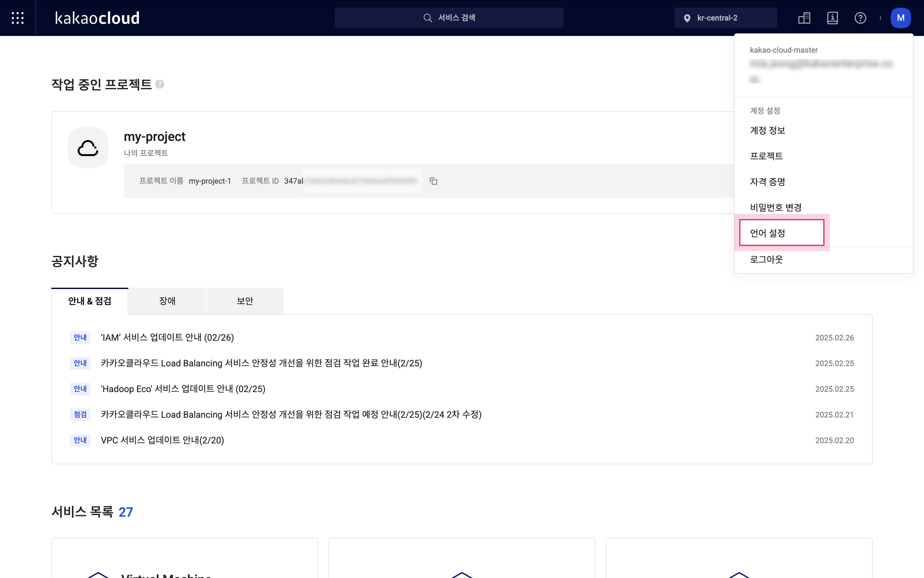Click the kakao-cloud-master account name
924x578 pixels.
pyautogui.click(x=783, y=50)
